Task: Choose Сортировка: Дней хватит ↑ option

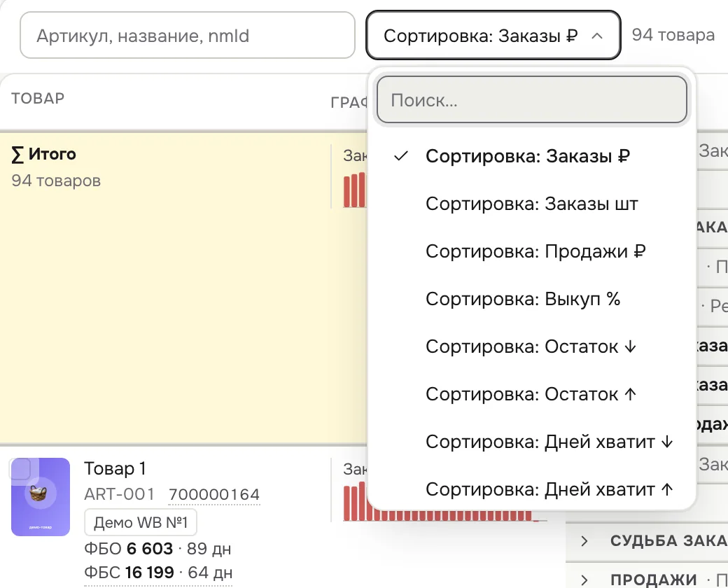Action: [531, 489]
